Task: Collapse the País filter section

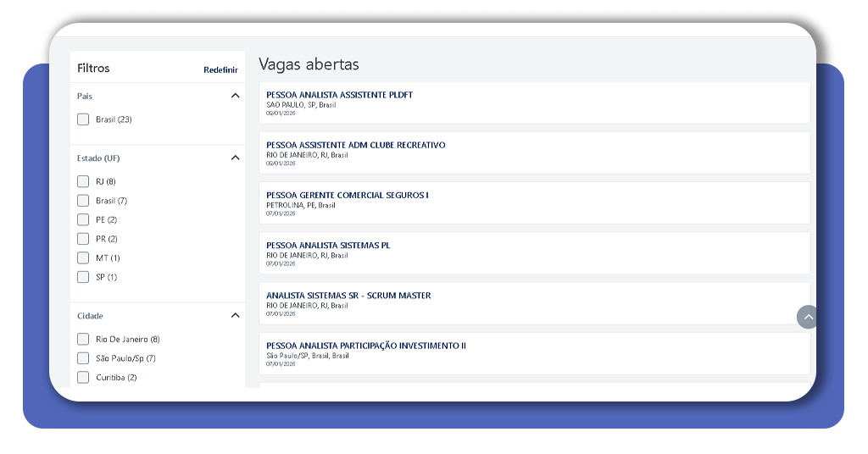Action: pyautogui.click(x=235, y=96)
